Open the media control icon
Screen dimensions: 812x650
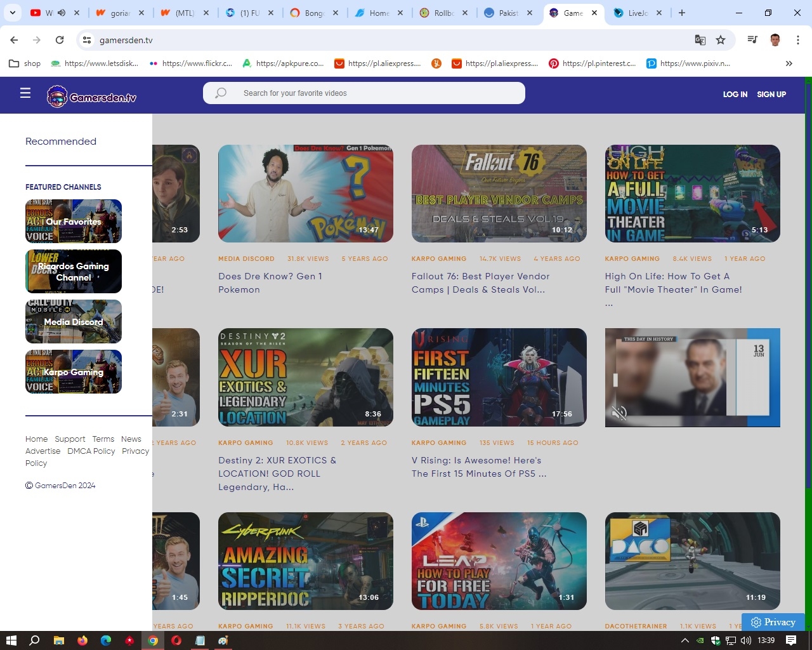(x=752, y=40)
